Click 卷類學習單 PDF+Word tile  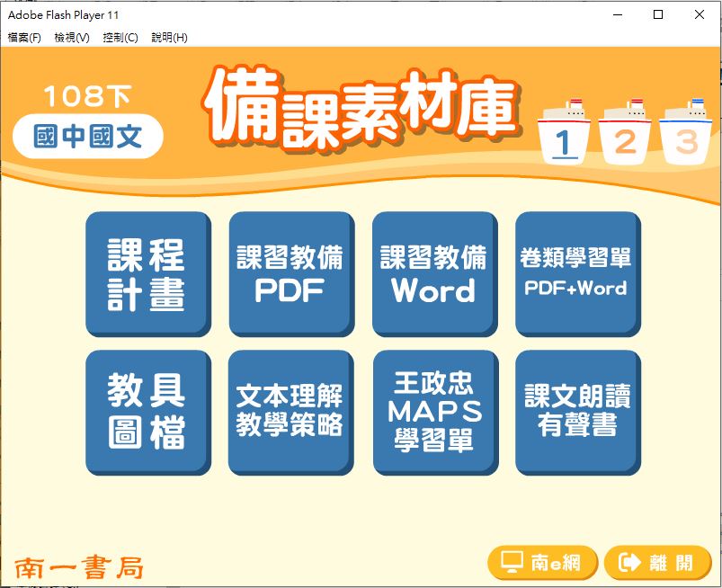576,273
